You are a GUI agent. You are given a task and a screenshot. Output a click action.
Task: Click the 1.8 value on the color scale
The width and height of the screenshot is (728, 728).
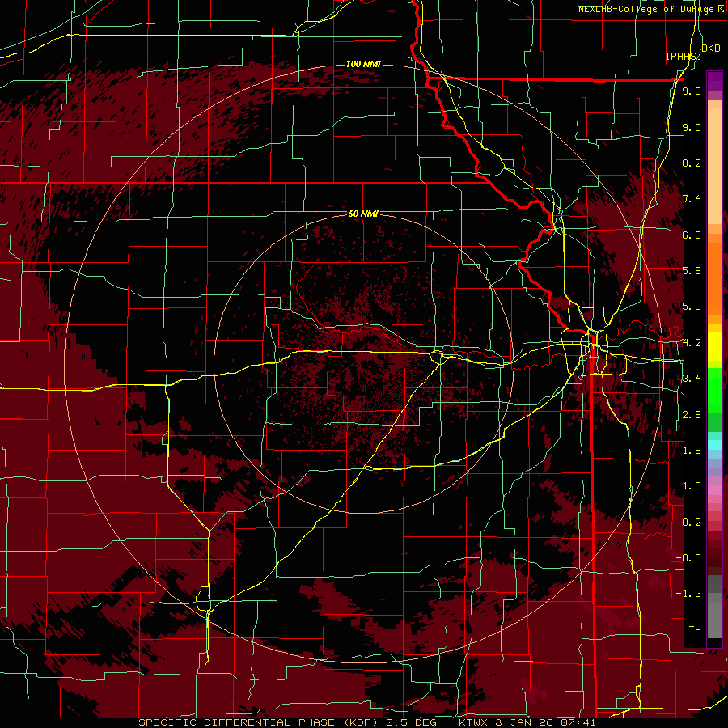point(692,450)
